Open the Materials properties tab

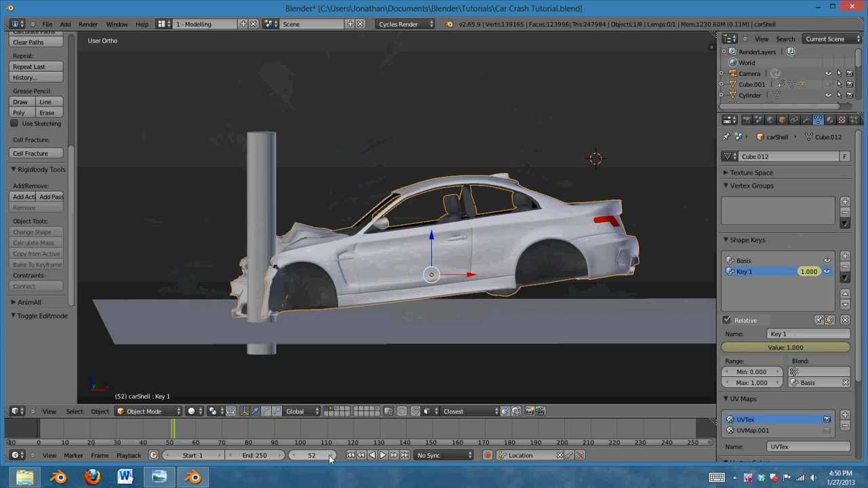830,120
